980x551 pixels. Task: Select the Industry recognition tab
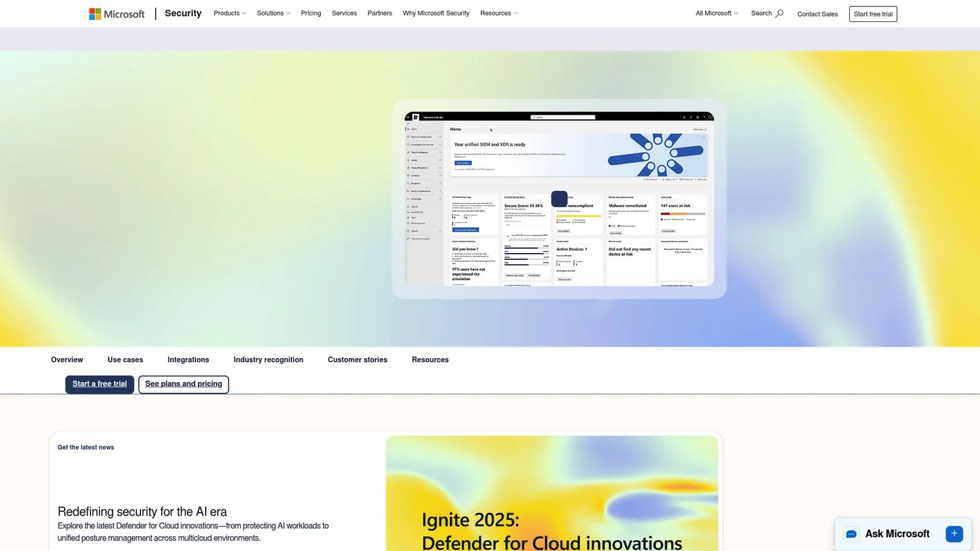(x=269, y=360)
